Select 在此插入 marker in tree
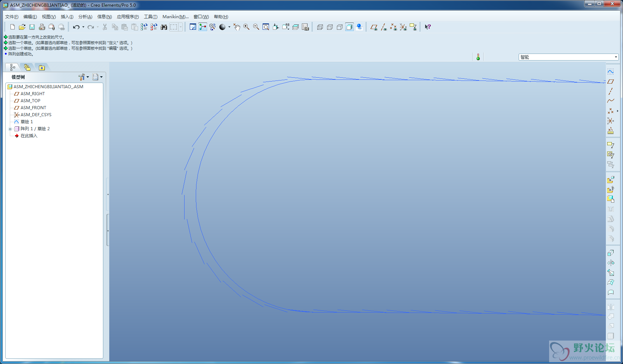This screenshot has width=623, height=364. [x=29, y=136]
